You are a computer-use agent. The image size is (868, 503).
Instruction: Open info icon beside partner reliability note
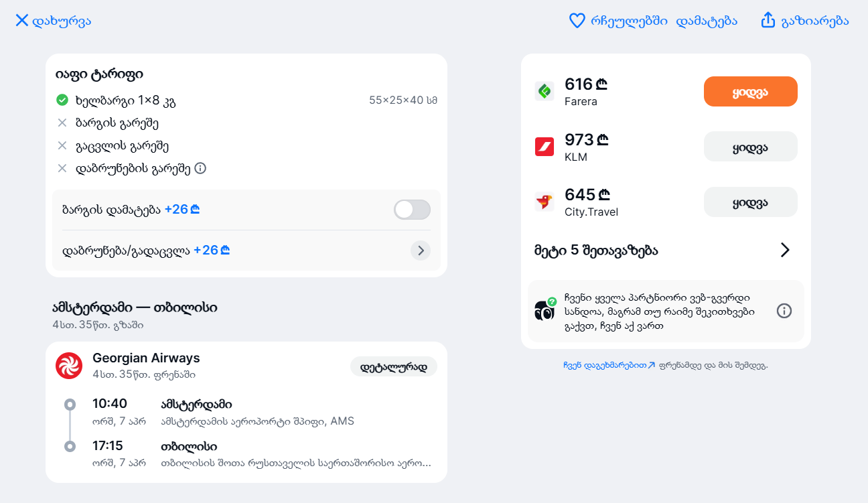tap(784, 311)
